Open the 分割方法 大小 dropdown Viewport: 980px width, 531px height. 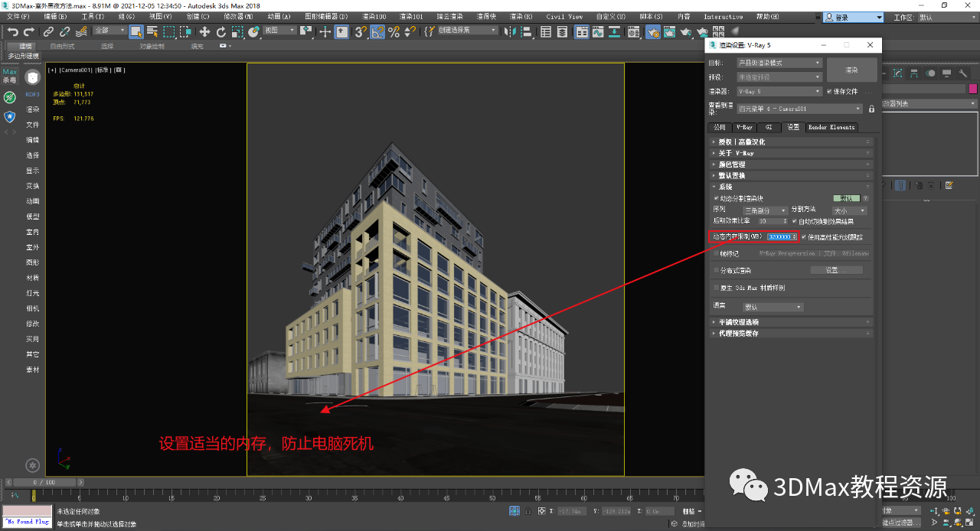[849, 211]
